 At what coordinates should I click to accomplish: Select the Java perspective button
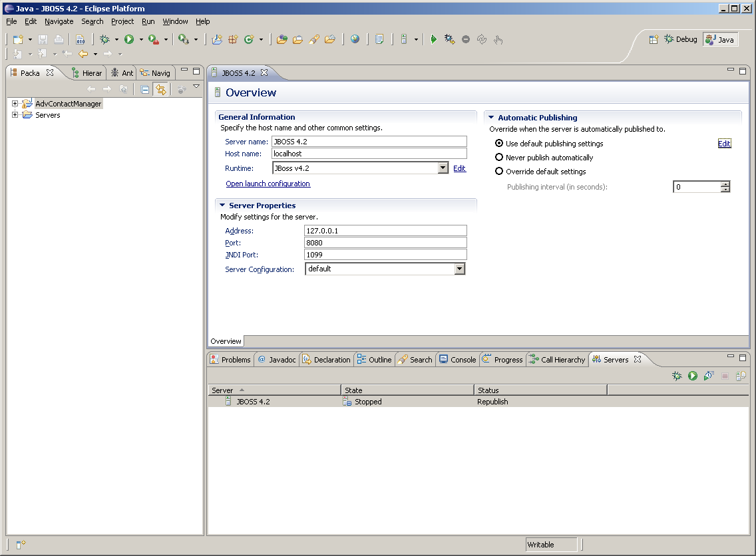(720, 39)
